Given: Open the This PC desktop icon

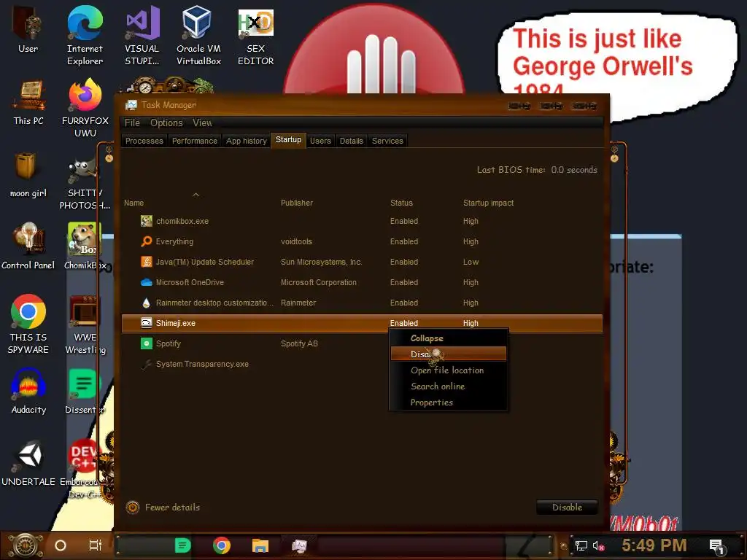Looking at the screenshot, I should (x=28, y=103).
